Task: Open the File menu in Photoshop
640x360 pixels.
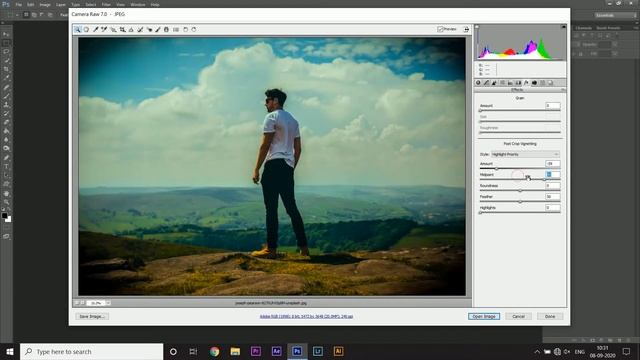Action: click(x=18, y=4)
